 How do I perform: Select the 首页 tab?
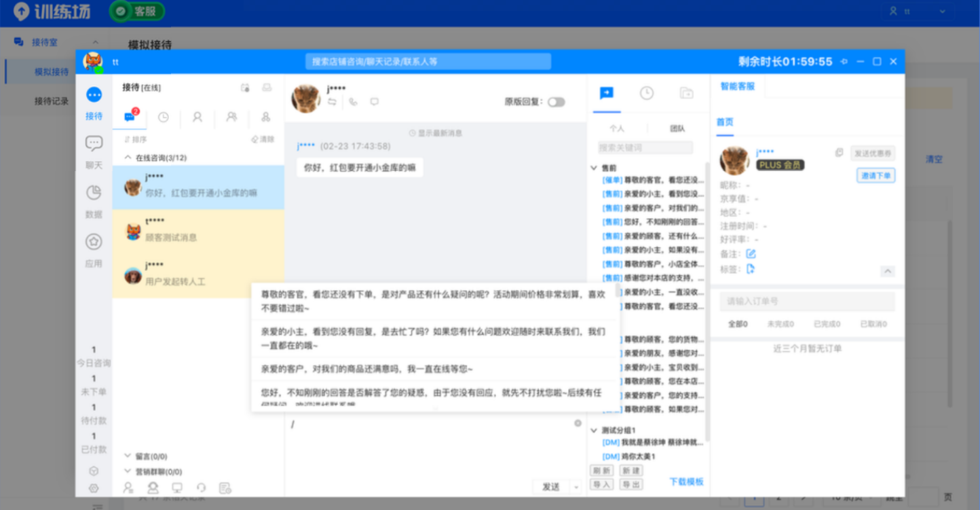725,122
